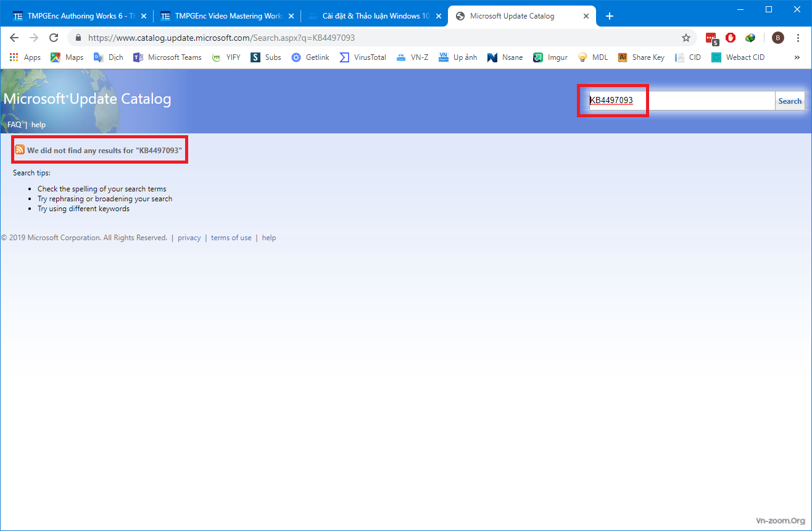The image size is (812, 531).
Task: Close the Cài đặt & Thảo luận Windows 10 tab
Action: coord(439,17)
